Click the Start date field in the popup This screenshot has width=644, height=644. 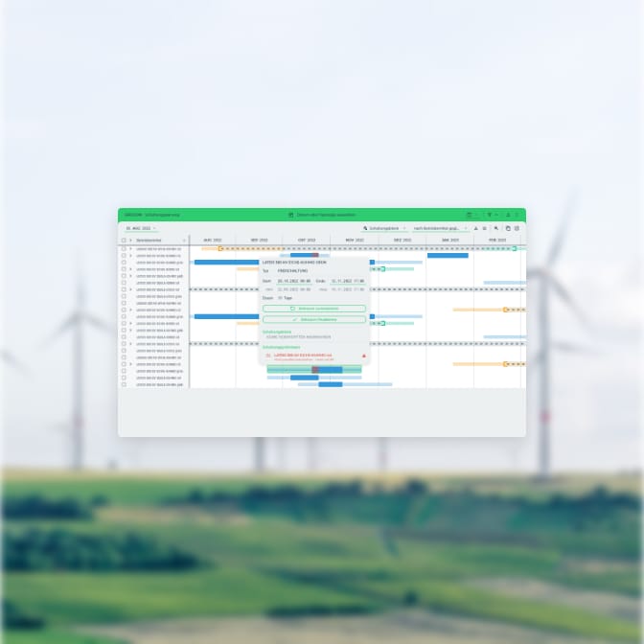point(291,281)
